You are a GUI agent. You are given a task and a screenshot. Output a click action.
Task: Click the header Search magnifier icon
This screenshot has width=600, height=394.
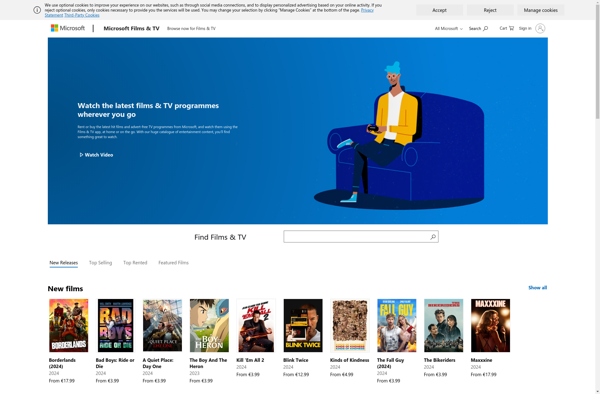(x=486, y=28)
